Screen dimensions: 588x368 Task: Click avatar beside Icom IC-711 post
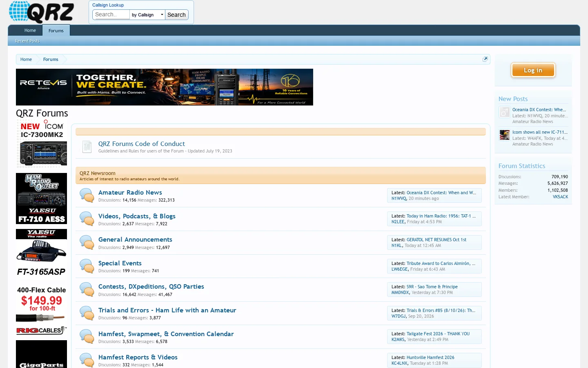pos(505,135)
